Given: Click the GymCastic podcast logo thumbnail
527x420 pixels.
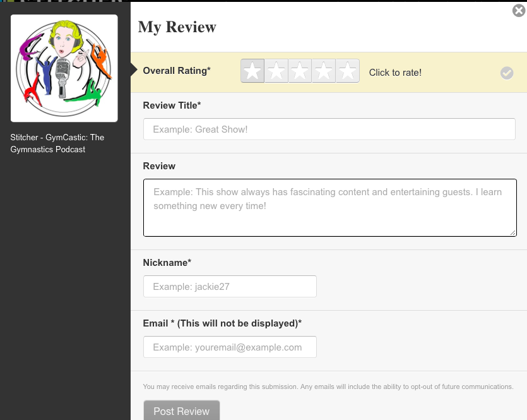Looking at the screenshot, I should click(x=64, y=68).
